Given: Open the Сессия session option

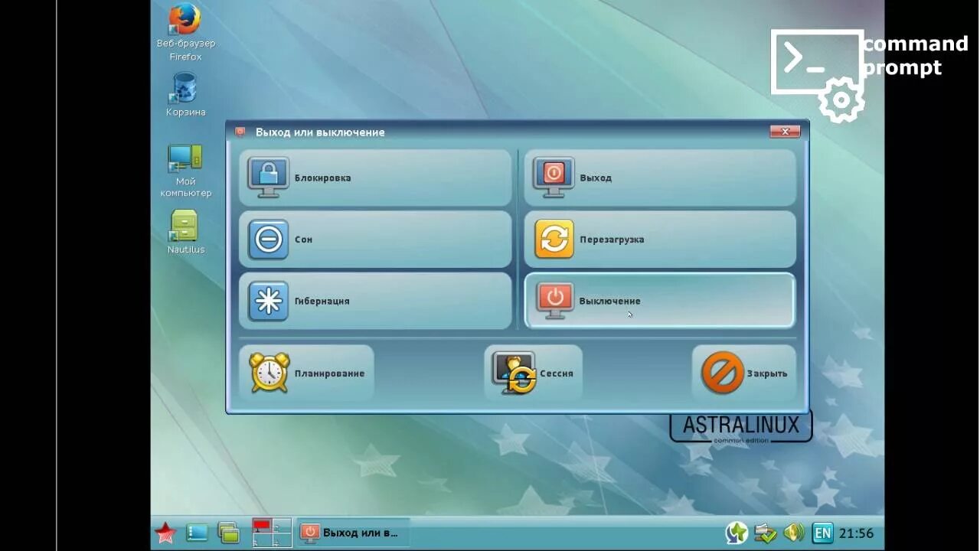Looking at the screenshot, I should pos(533,373).
